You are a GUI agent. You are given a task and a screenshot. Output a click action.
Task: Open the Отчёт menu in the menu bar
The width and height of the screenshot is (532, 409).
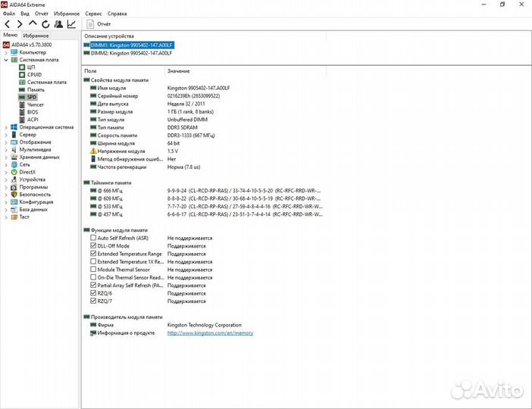(42, 14)
